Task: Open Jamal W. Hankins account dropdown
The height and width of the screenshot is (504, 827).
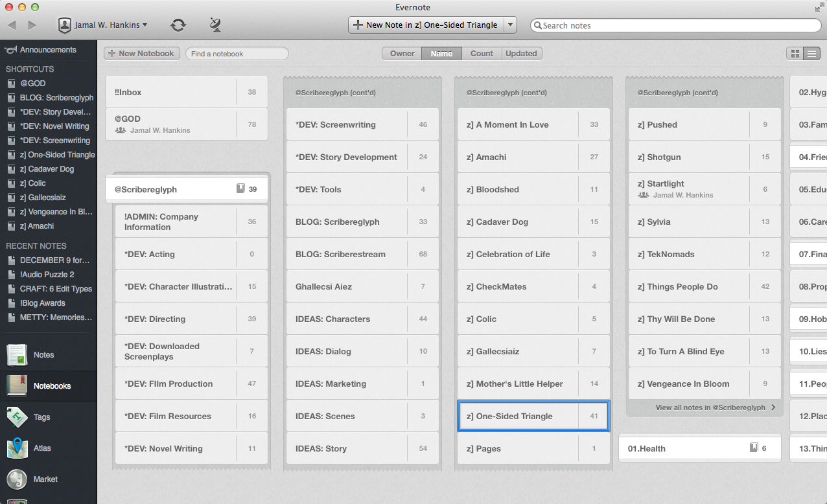Action: [104, 25]
